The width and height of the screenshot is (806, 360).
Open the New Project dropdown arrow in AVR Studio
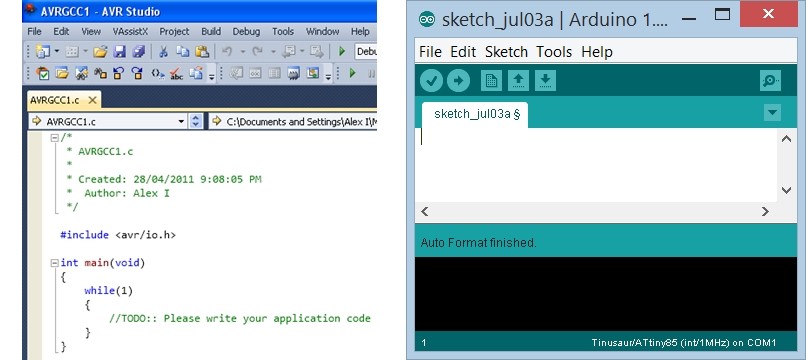[x=57, y=51]
